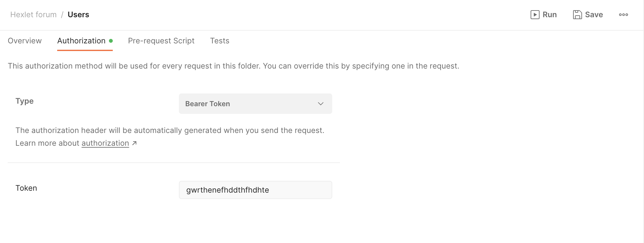The height and width of the screenshot is (243, 644).
Task: Click the Save floppy disk icon
Action: click(x=577, y=15)
